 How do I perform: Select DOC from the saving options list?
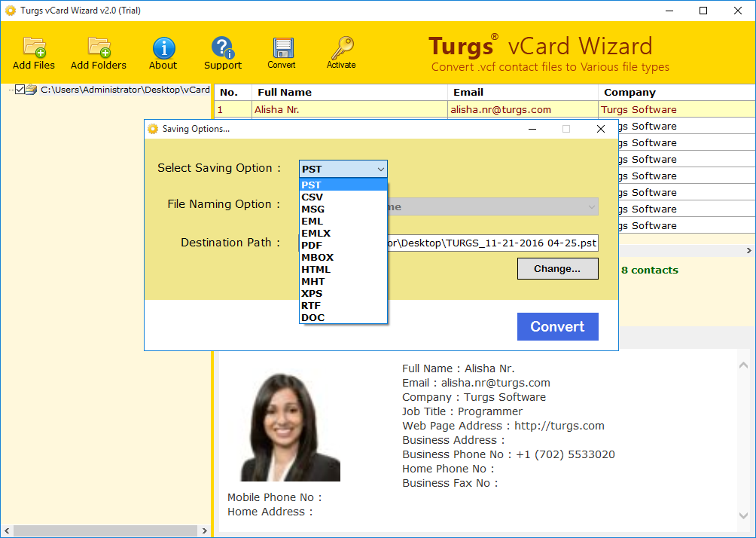pos(343,317)
